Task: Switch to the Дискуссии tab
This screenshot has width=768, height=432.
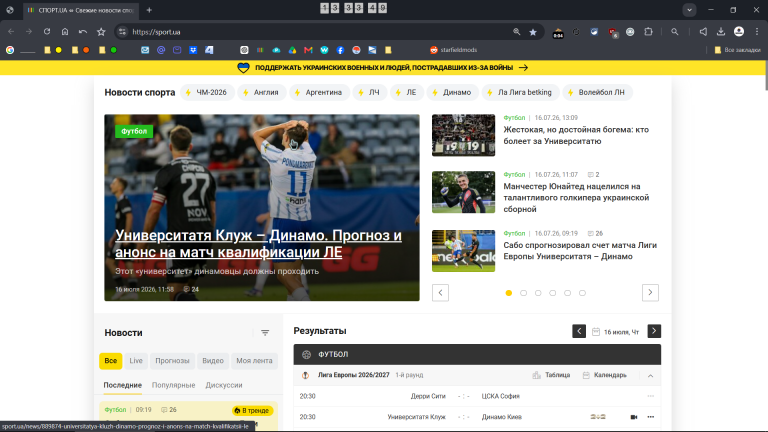Action: click(224, 385)
